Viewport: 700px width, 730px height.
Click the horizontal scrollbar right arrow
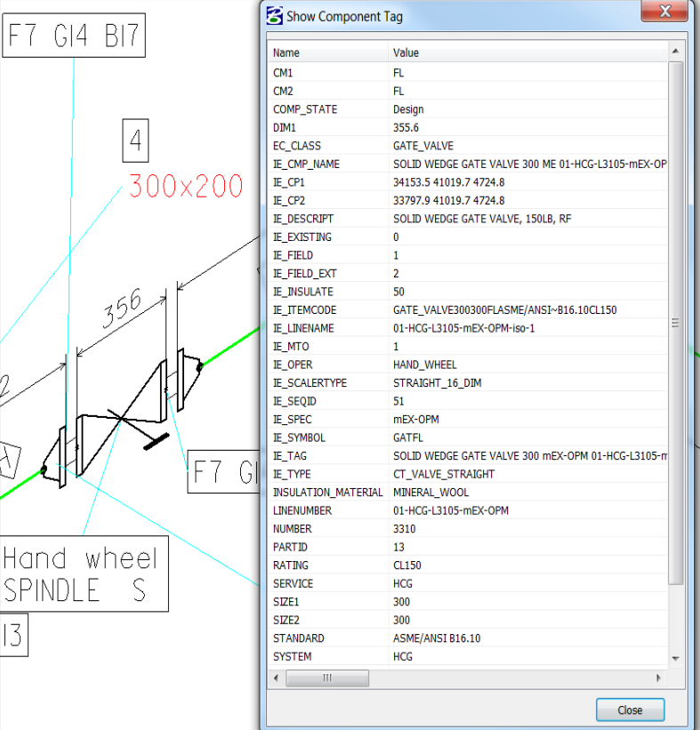tap(658, 678)
